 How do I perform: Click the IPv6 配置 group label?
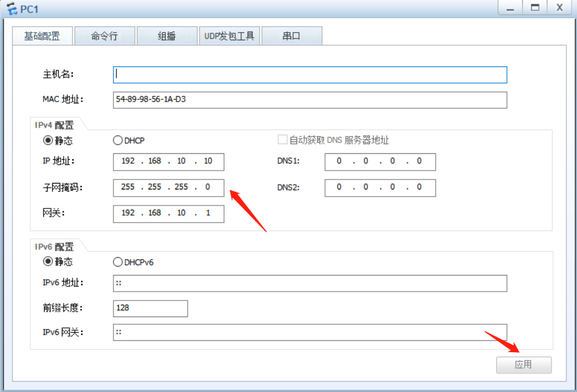pos(55,246)
